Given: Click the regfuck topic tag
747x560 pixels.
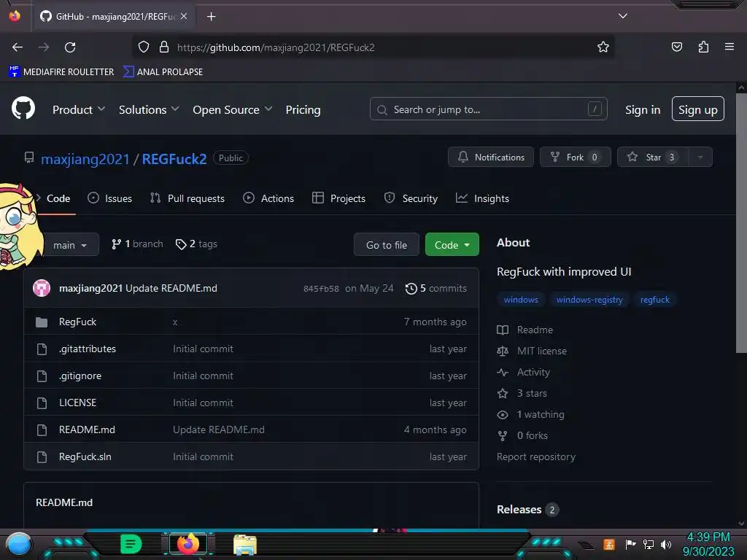Looking at the screenshot, I should click(x=654, y=300).
